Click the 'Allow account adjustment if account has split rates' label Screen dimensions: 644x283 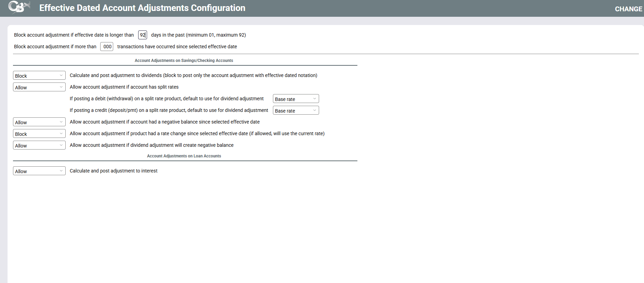[124, 87]
